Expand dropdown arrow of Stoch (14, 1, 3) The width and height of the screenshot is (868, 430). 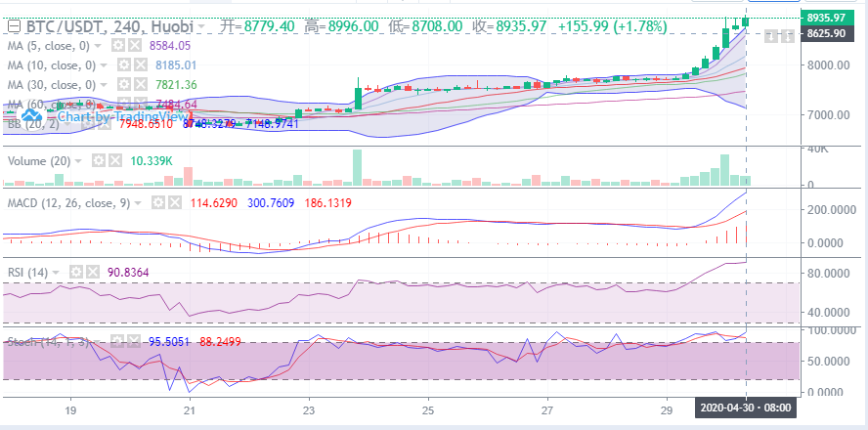pos(97,342)
